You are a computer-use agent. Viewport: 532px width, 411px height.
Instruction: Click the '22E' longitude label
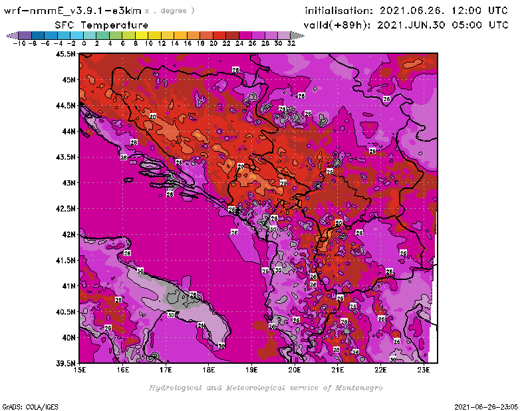click(x=380, y=370)
